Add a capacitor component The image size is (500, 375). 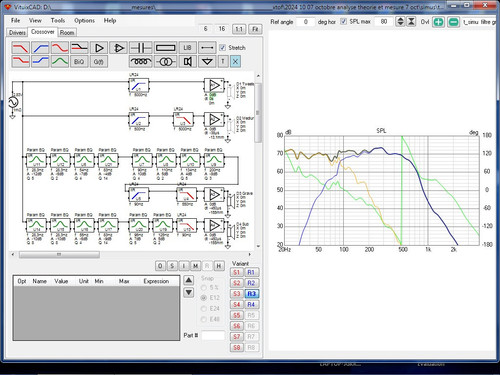(140, 48)
